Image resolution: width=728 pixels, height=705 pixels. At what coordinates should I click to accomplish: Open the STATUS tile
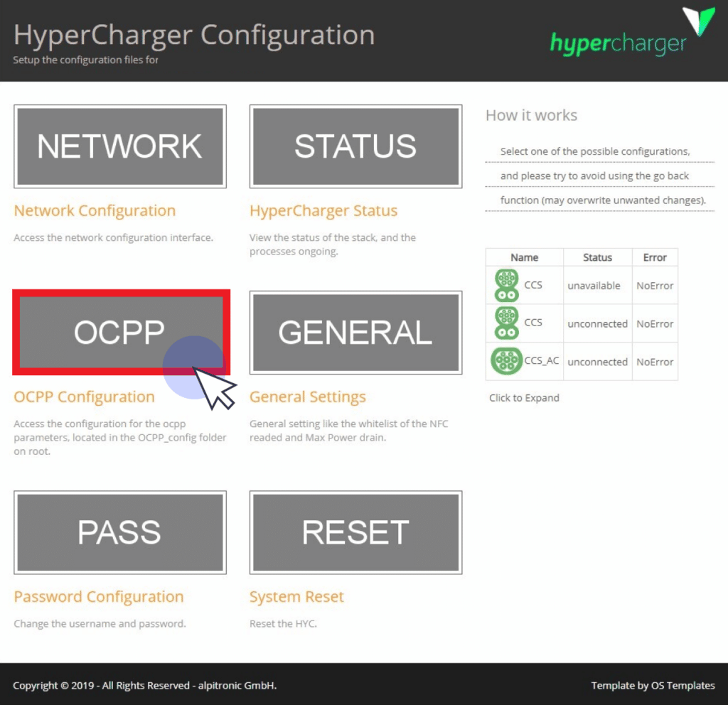pyautogui.click(x=355, y=146)
